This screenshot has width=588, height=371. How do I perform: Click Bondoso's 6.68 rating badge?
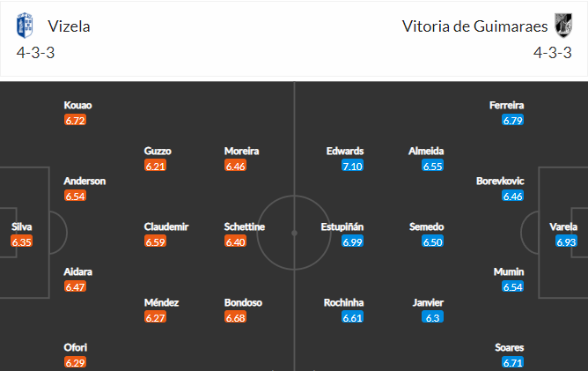click(235, 317)
